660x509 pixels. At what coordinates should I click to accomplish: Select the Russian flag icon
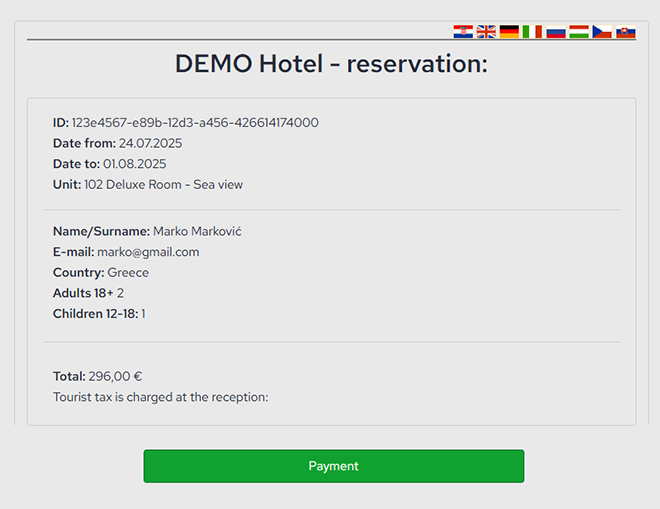point(556,32)
